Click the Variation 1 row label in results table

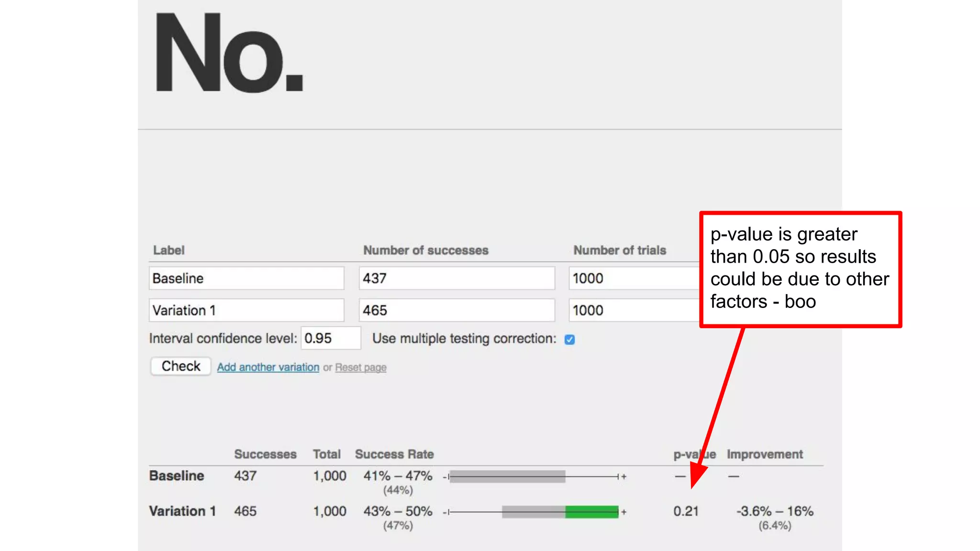pos(183,511)
